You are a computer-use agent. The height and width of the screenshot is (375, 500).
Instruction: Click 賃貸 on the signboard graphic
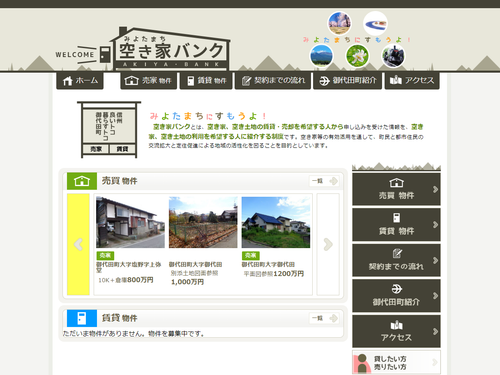(x=122, y=149)
